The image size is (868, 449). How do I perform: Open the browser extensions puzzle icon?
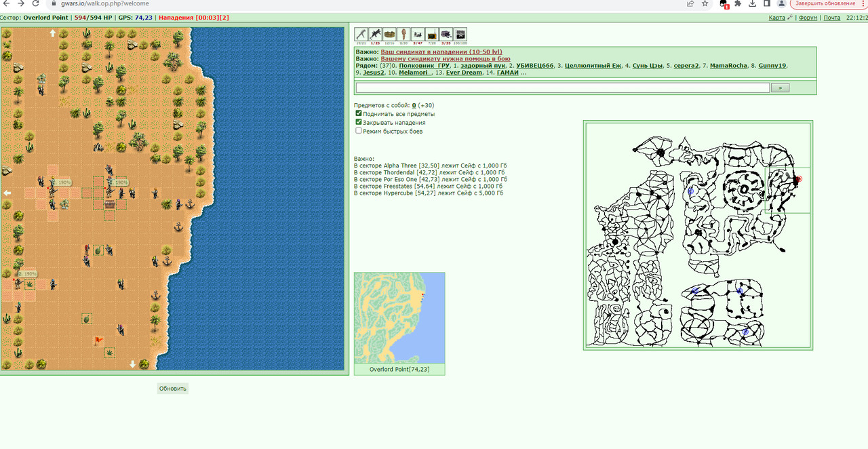[738, 3]
